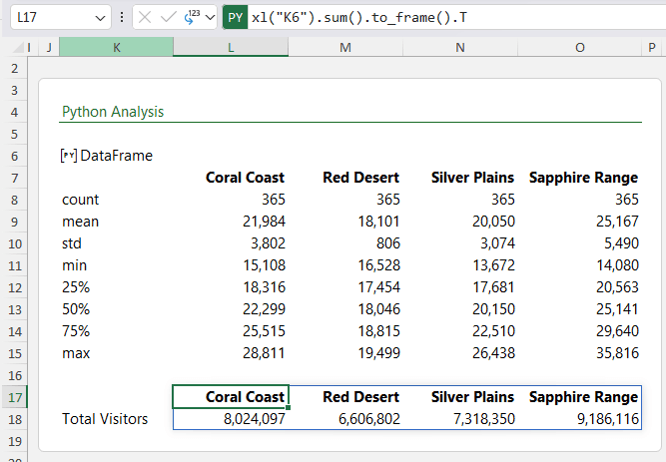Select column L header
Viewport: 666px width, 462px height.
pos(231,47)
